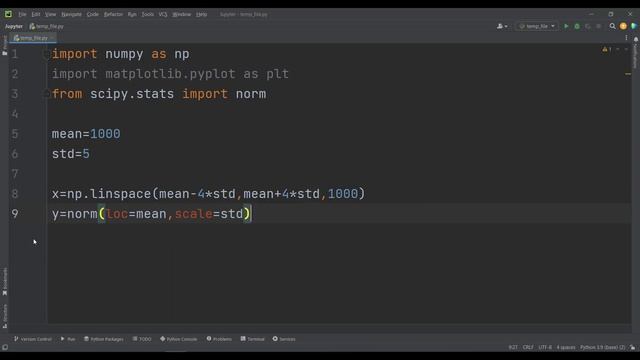This screenshot has width=640, height=360.
Task: Click line number 9 in the gutter
Action: coord(15,214)
